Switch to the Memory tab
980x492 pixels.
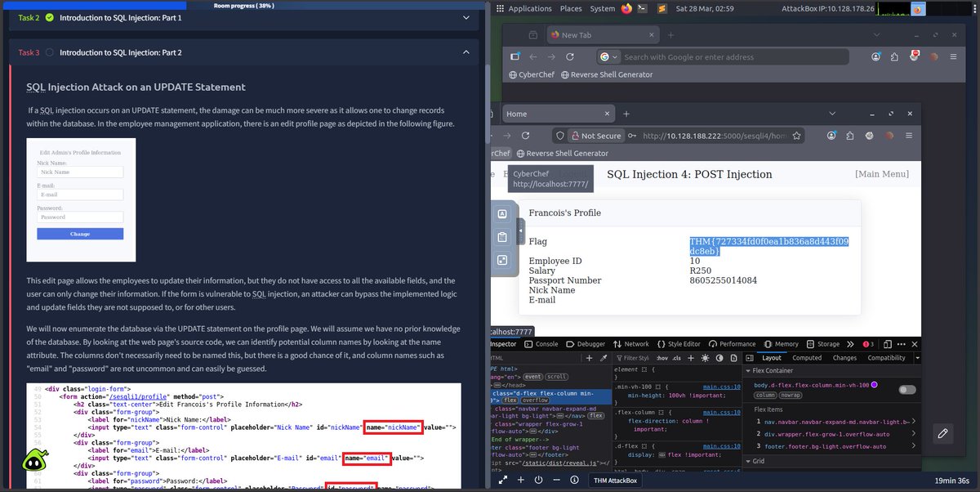[780, 344]
